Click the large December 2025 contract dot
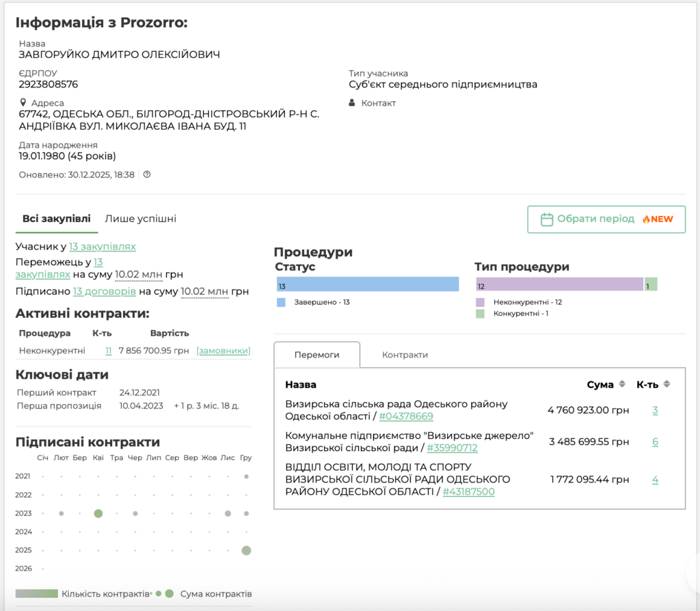 click(x=246, y=550)
